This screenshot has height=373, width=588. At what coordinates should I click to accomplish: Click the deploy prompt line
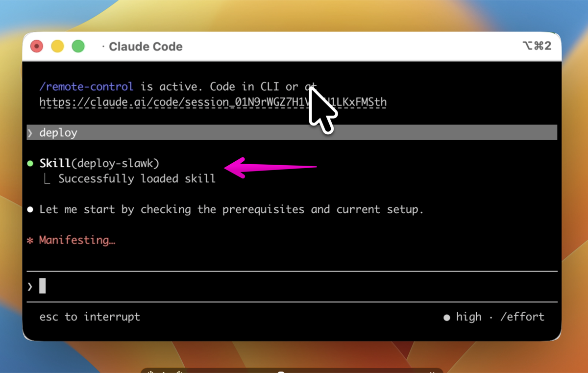[292, 132]
